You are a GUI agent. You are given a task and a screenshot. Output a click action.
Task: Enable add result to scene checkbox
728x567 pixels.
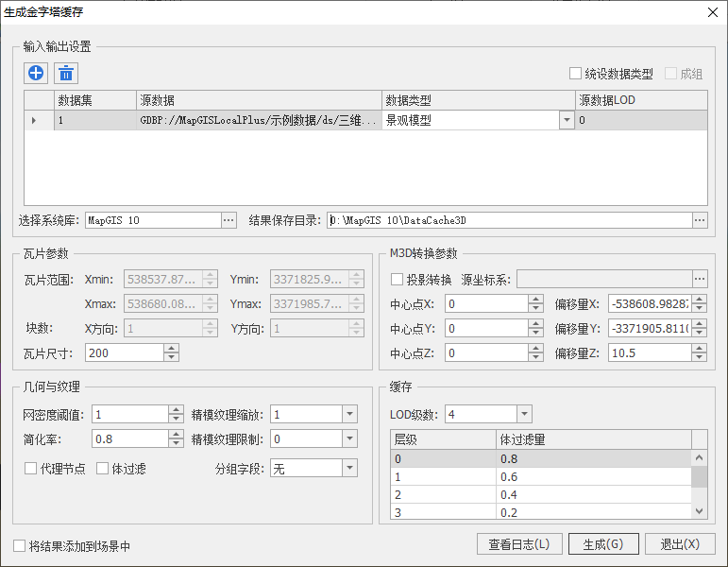(x=20, y=545)
